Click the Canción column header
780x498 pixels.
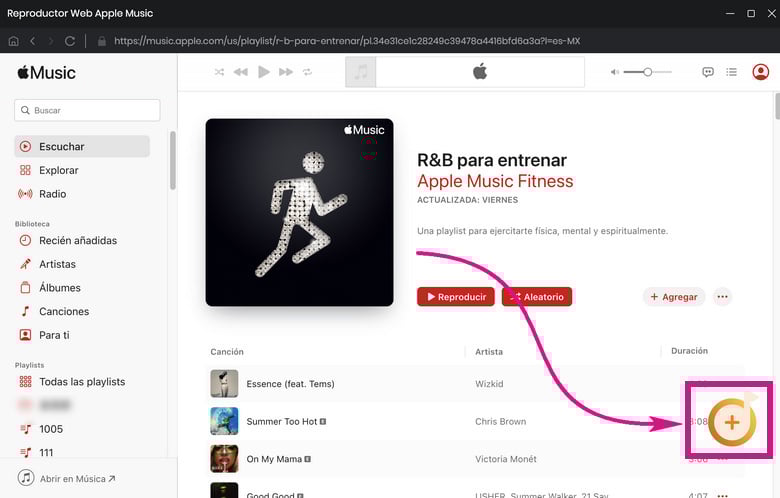coord(227,352)
